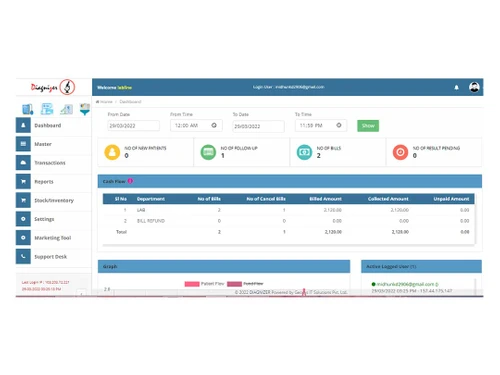Click the Total row label

click(121, 232)
